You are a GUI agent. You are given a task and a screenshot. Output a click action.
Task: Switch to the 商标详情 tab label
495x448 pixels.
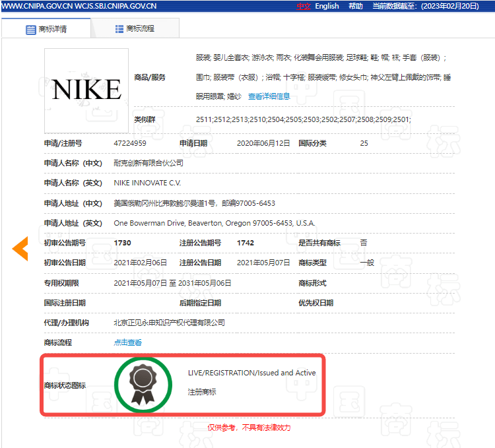pyautogui.click(x=54, y=30)
